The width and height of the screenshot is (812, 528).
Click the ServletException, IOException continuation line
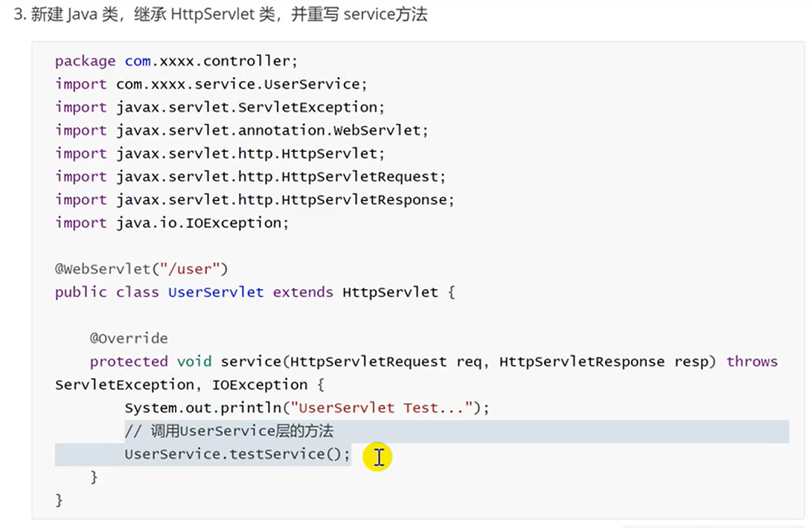click(x=190, y=384)
